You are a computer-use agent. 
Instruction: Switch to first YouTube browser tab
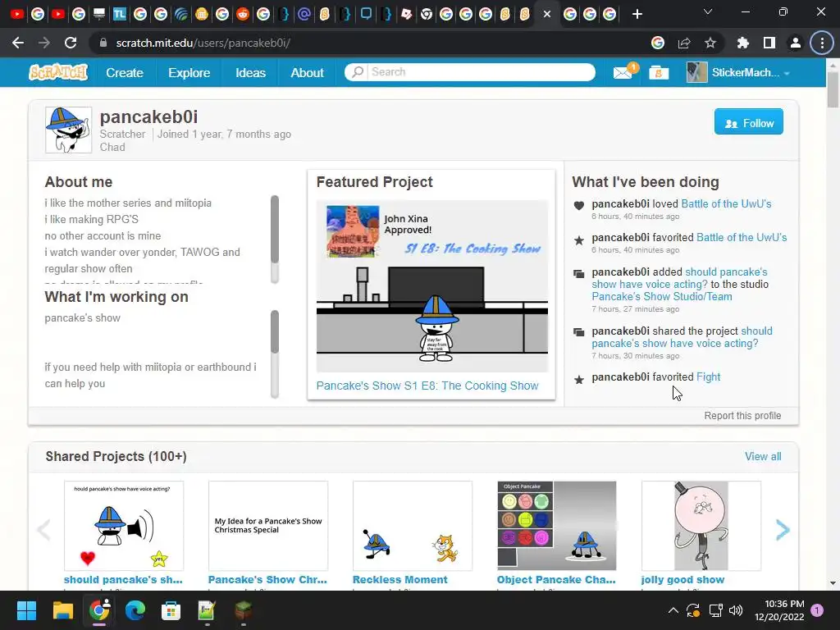17,14
